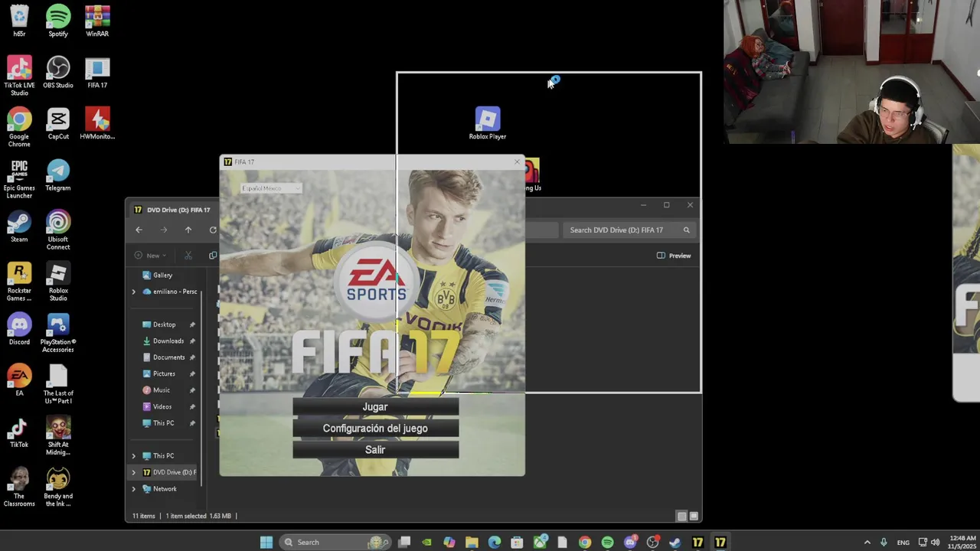Open the Telegram desktop shortcut
This screenshot has width=980, height=551.
58,175
